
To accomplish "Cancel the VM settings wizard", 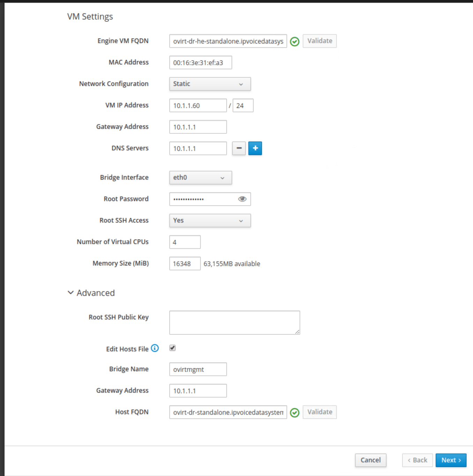I will point(370,460).
